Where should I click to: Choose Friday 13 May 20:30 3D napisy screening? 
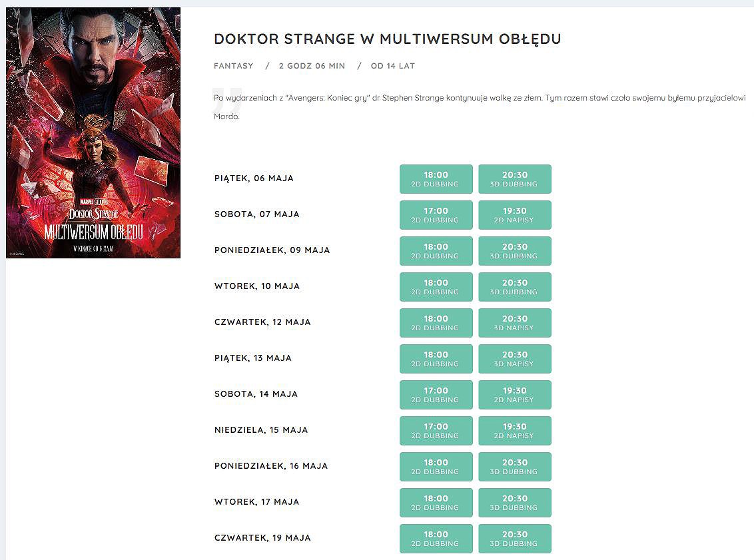click(514, 359)
